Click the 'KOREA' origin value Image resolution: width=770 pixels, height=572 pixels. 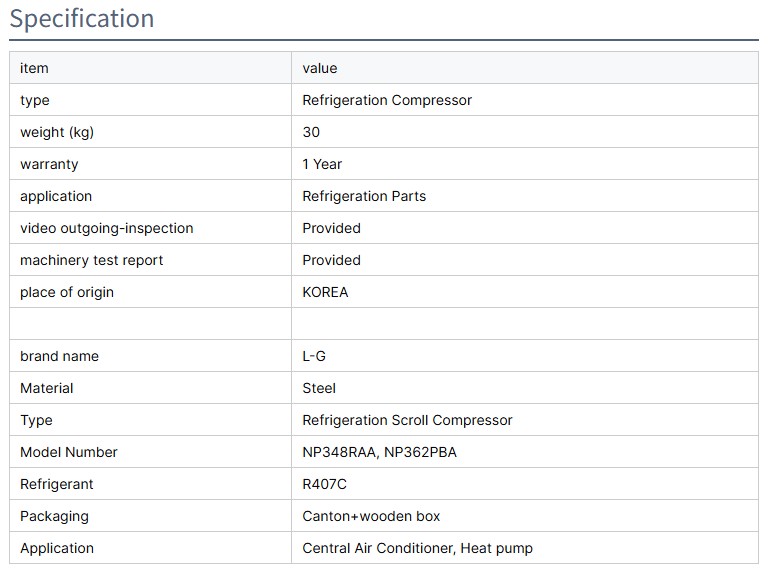[x=325, y=292]
